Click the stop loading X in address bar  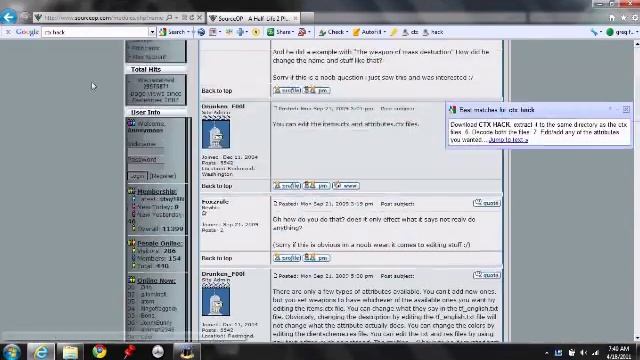tap(200, 18)
